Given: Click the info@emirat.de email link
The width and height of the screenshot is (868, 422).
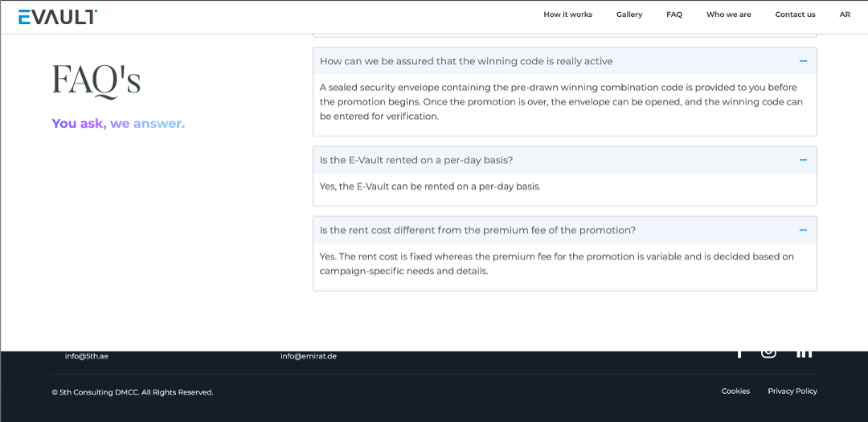Looking at the screenshot, I should [309, 356].
